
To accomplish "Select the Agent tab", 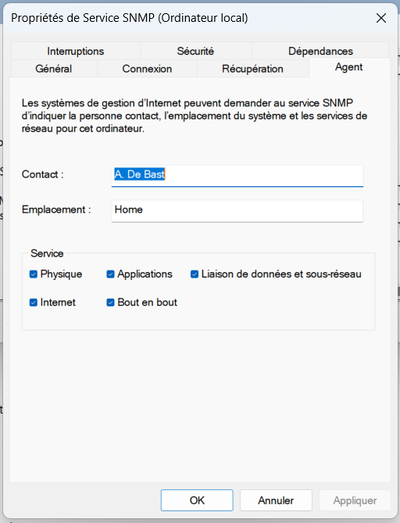I will tap(349, 67).
